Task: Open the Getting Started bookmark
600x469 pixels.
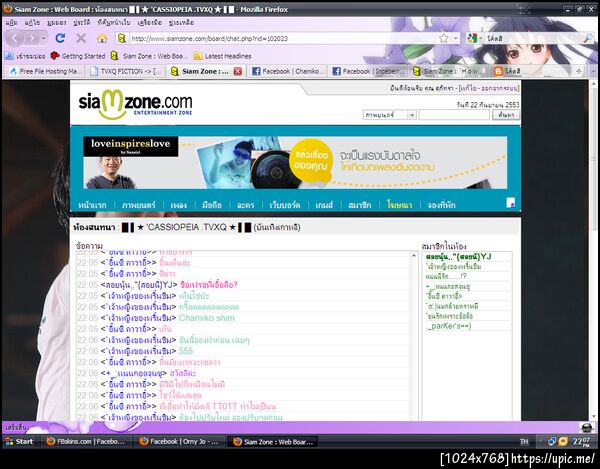Action: click(x=78, y=56)
